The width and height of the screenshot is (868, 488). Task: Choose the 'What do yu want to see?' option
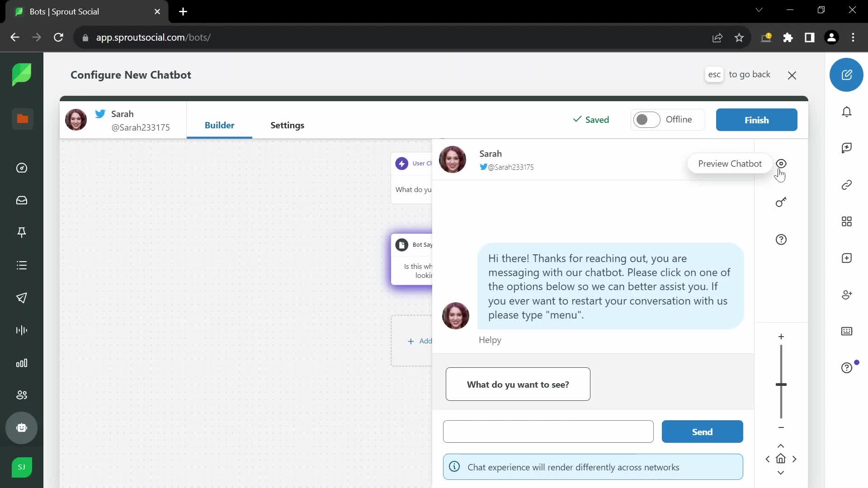tap(518, 384)
